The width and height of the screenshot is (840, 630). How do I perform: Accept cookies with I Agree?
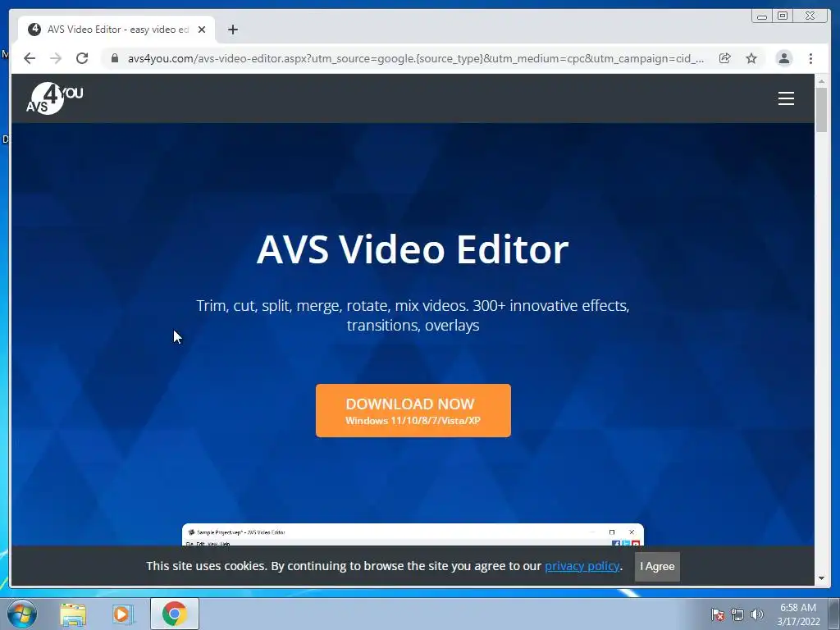tap(657, 566)
